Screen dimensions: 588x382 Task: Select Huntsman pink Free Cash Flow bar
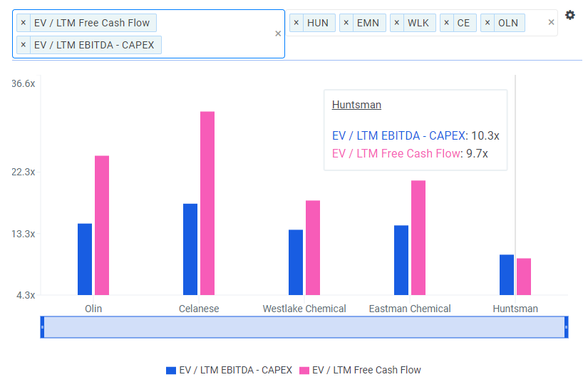coord(524,277)
